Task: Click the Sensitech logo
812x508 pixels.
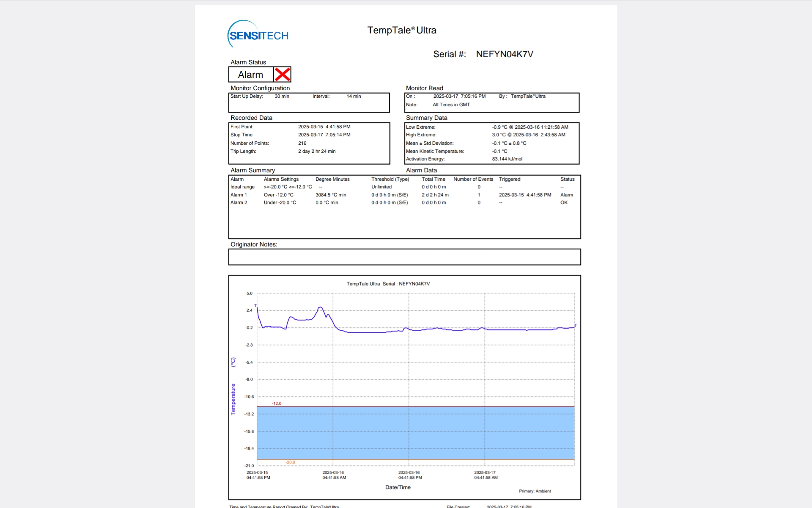Action: [258, 35]
